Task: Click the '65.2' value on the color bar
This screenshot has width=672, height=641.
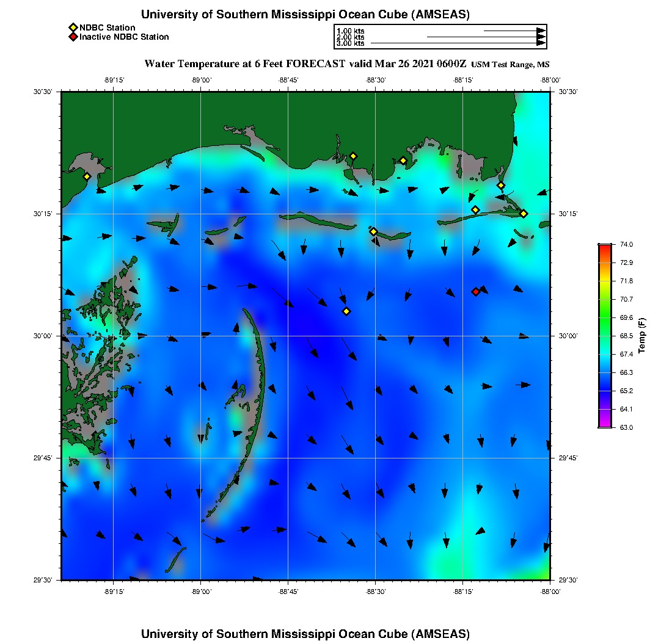Action: pyautogui.click(x=626, y=391)
